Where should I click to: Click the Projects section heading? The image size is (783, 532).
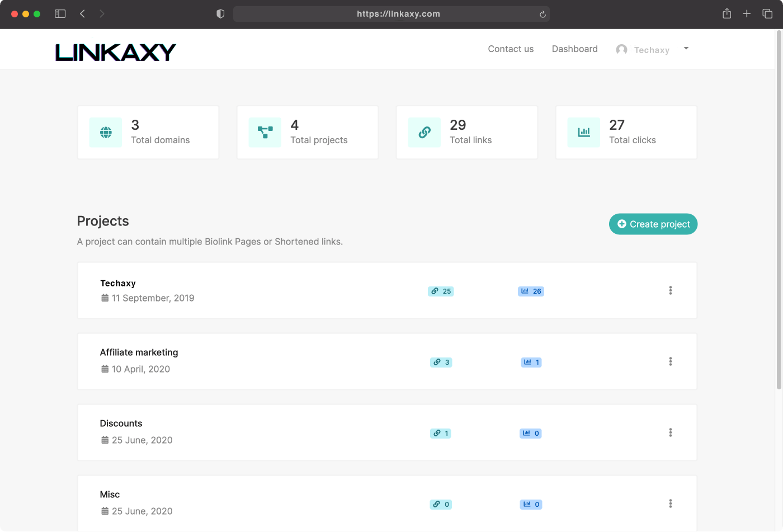click(x=103, y=222)
